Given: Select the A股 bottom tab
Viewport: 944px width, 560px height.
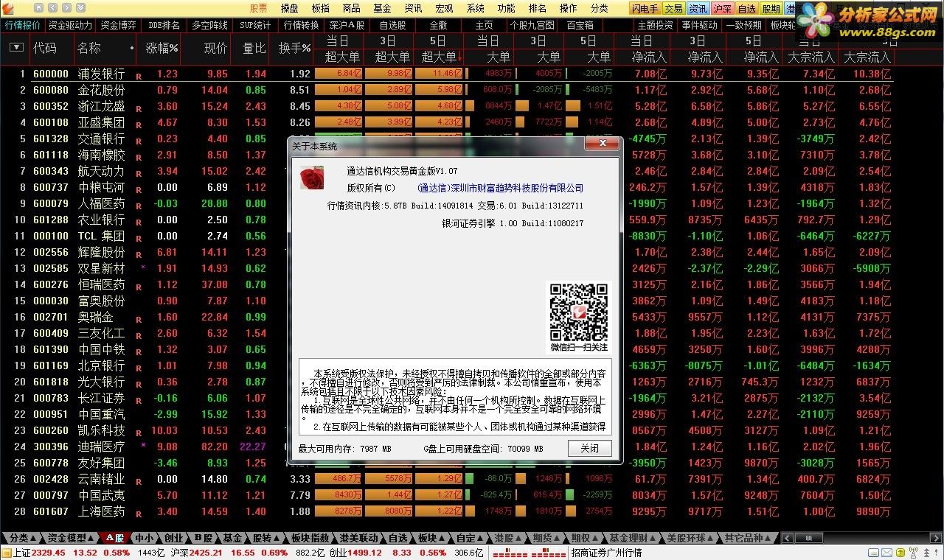Looking at the screenshot, I should pos(114,538).
